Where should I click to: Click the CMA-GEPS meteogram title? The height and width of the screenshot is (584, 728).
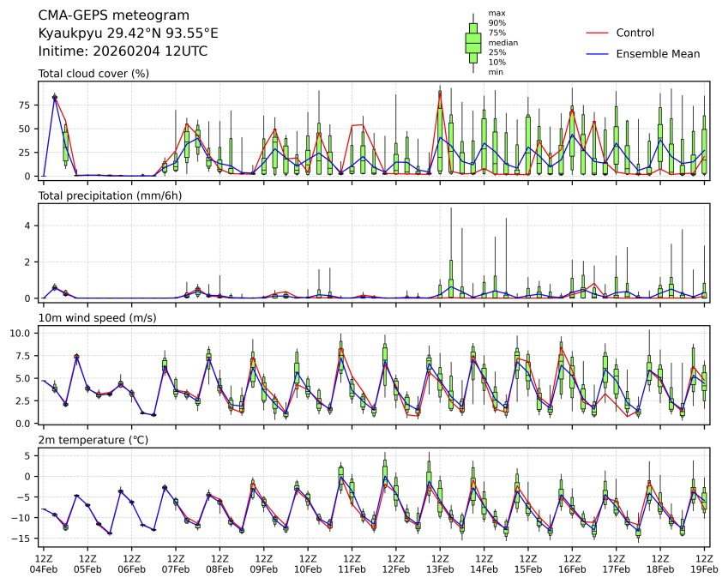click(x=108, y=15)
